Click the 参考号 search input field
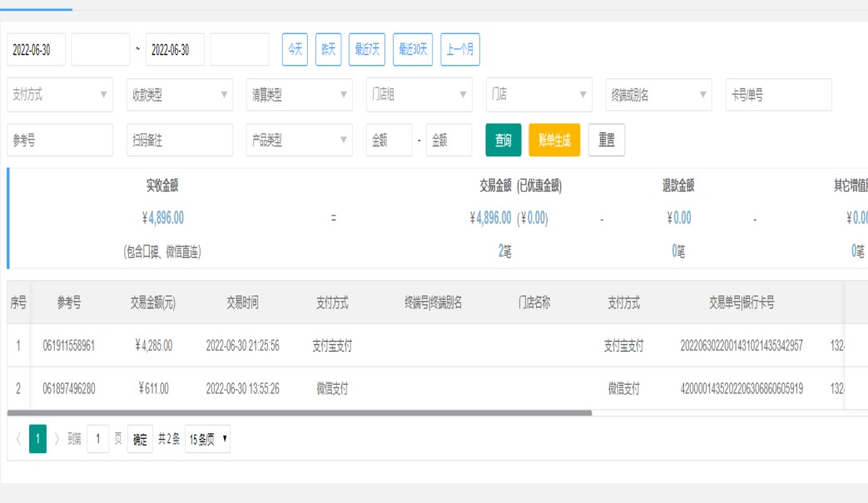The height and width of the screenshot is (503, 868). pyautogui.click(x=60, y=141)
